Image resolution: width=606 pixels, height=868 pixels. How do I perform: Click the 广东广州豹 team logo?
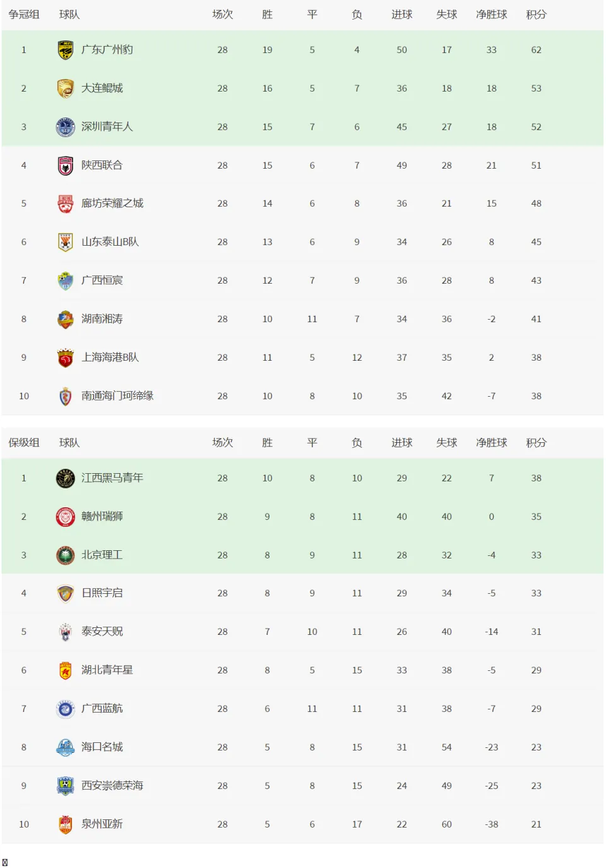click(x=65, y=50)
